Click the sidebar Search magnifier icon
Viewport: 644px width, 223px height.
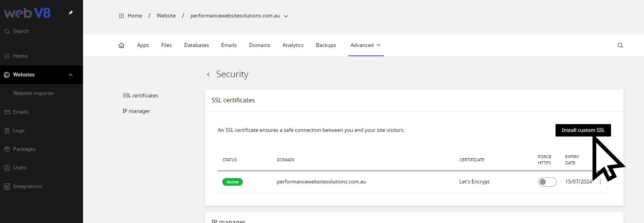coord(7,31)
